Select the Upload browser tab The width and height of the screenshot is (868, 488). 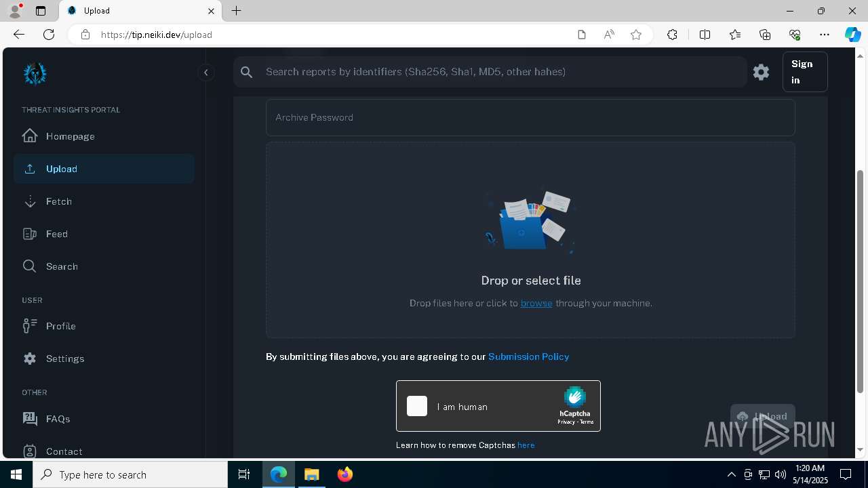click(140, 11)
